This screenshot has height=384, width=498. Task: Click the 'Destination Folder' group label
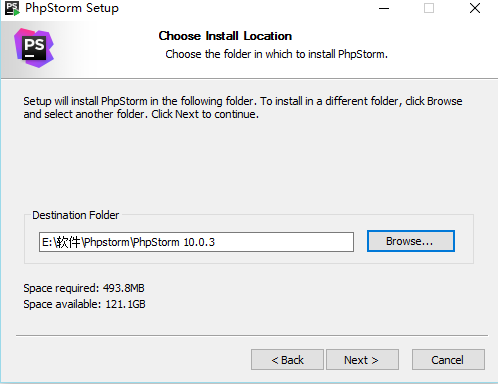[75, 215]
